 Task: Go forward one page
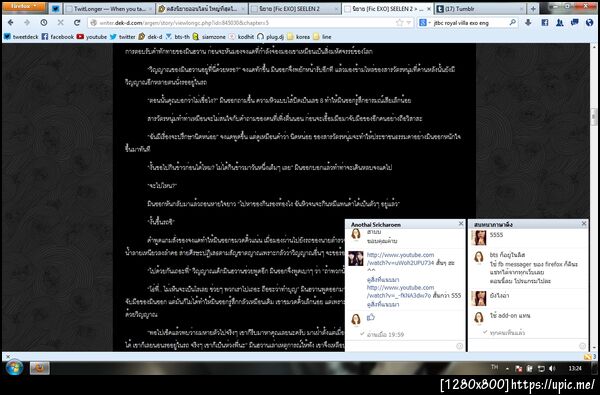pos(27,23)
